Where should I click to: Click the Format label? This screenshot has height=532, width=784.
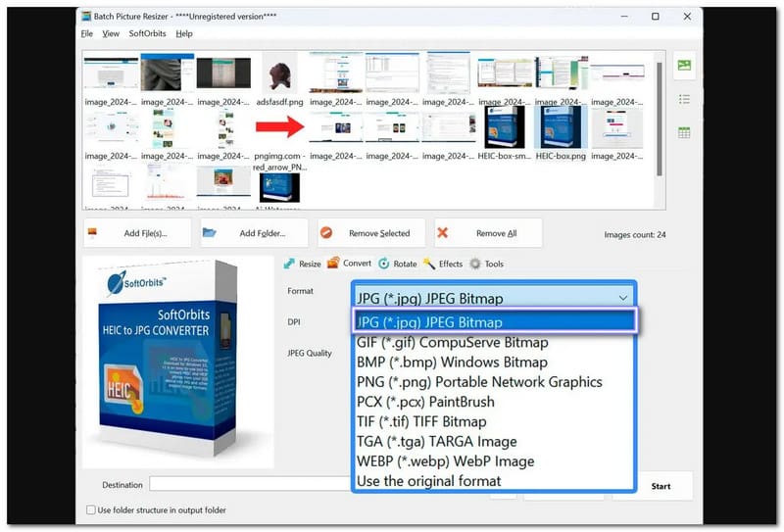click(300, 291)
